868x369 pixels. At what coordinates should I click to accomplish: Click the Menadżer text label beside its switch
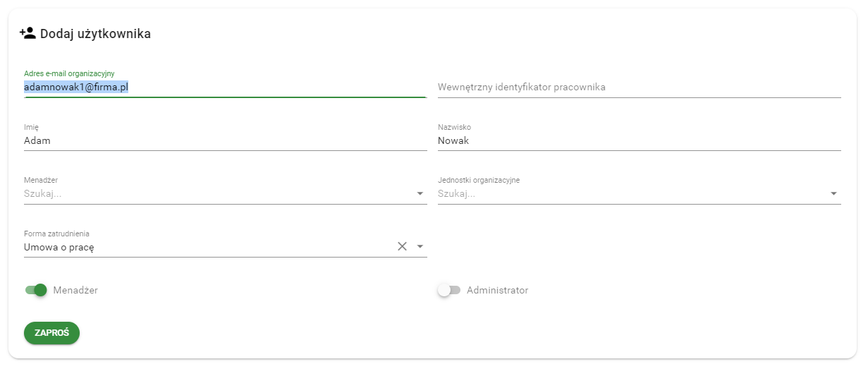75,290
